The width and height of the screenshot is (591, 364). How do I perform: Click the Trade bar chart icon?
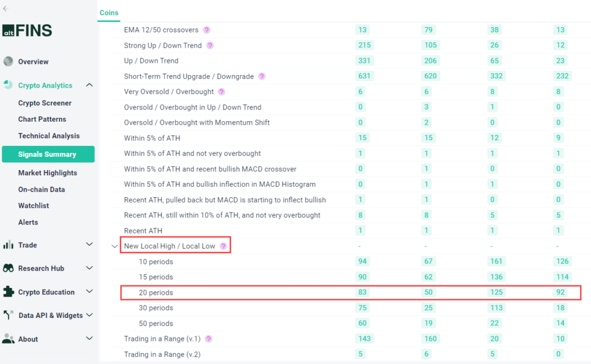8,245
